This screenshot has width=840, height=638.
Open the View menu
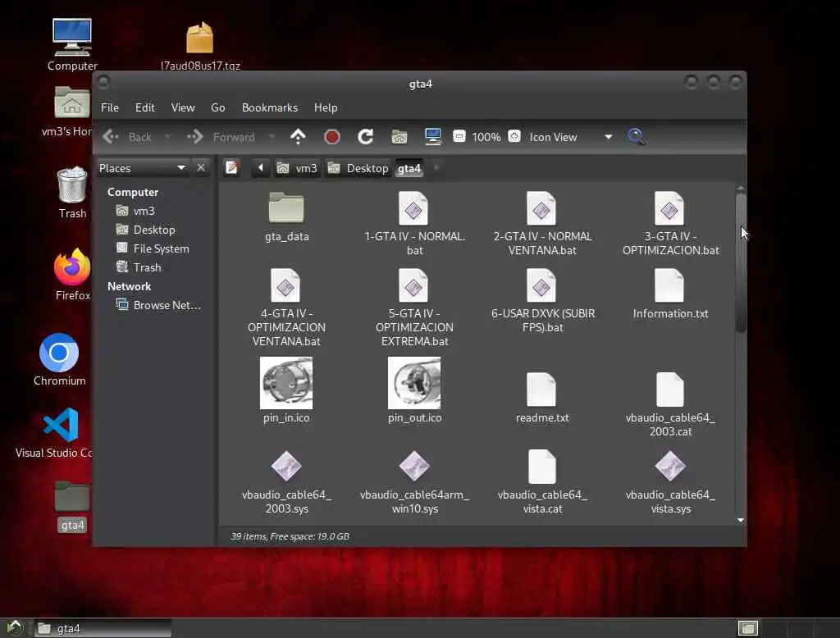[x=183, y=107]
